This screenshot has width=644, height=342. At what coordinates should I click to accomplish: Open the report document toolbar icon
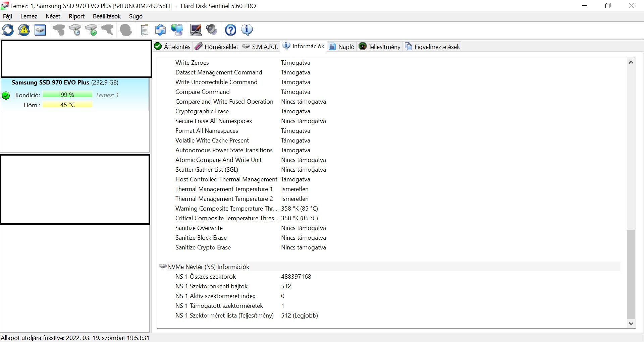(x=145, y=30)
